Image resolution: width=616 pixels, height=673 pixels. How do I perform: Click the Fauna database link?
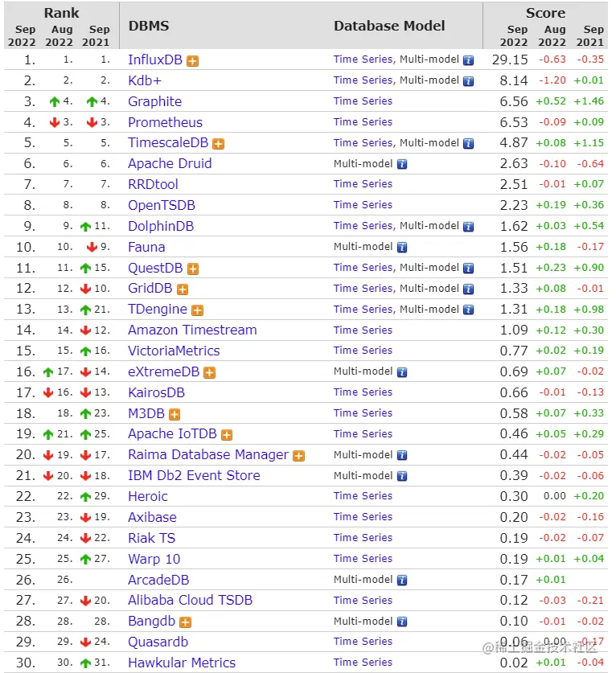(146, 247)
